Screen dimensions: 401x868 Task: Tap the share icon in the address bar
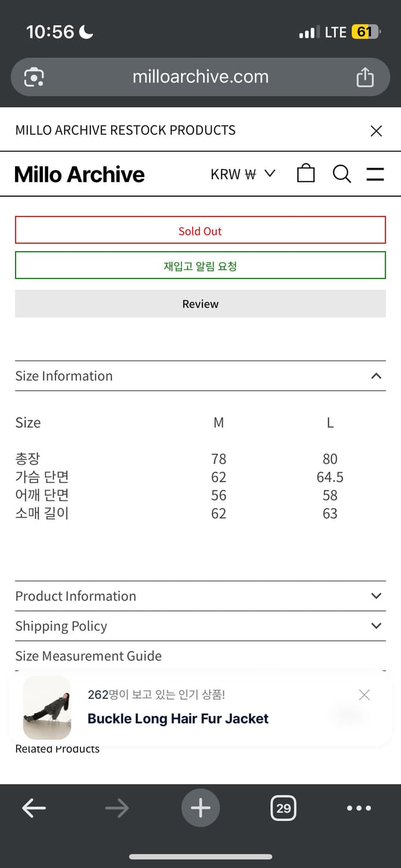365,76
